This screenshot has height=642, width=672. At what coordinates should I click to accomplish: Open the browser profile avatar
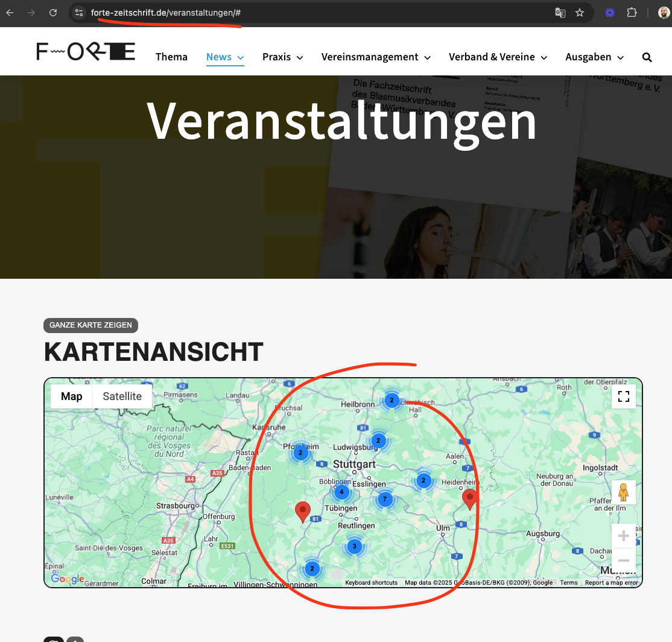pyautogui.click(x=664, y=13)
